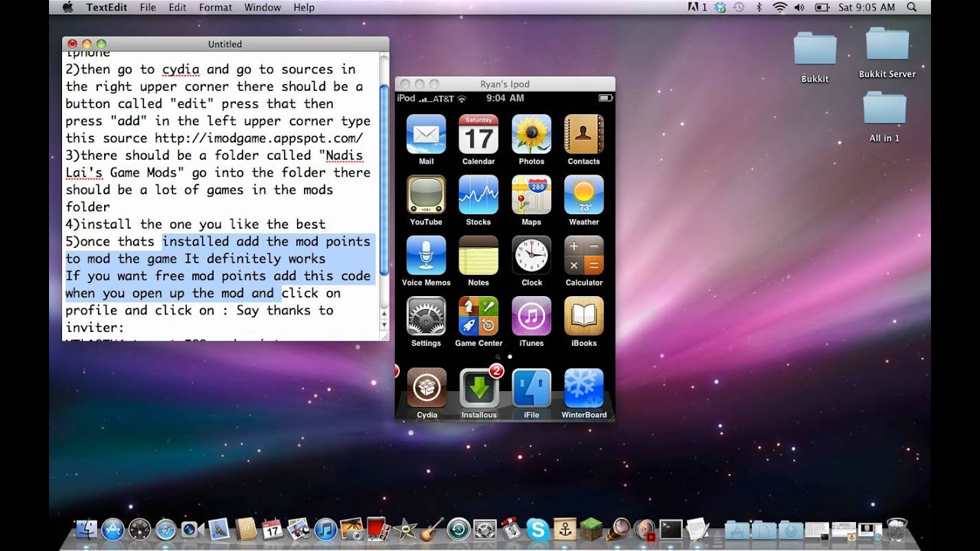This screenshot has height=551, width=980.
Task: Open Skype in the dock
Action: click(x=538, y=530)
